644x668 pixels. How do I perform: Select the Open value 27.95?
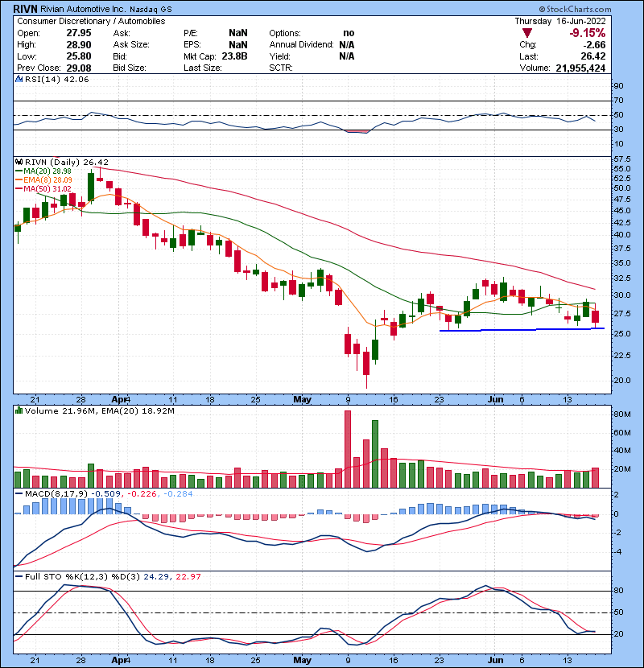pos(79,33)
